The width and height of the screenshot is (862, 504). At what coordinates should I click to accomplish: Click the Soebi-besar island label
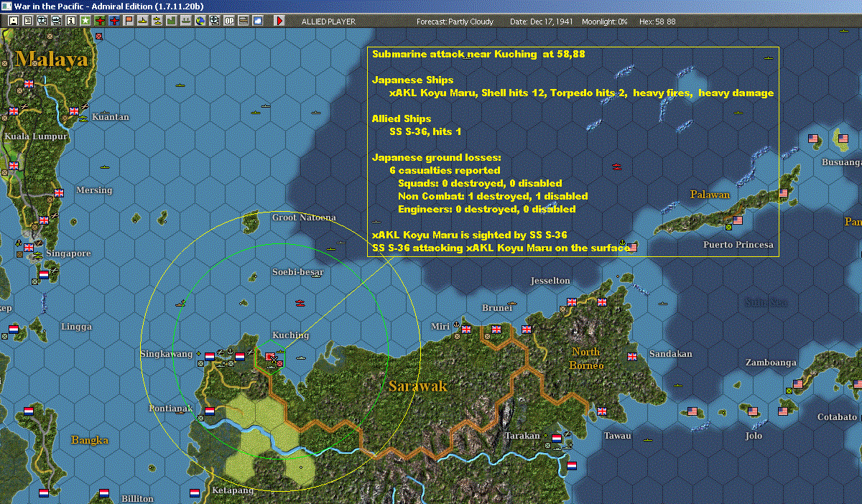[298, 272]
